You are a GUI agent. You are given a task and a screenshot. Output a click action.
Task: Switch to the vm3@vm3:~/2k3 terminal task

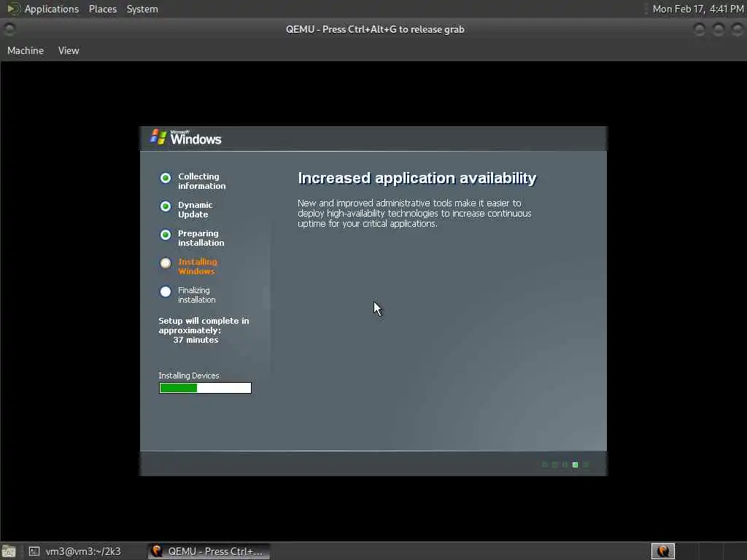[74, 551]
